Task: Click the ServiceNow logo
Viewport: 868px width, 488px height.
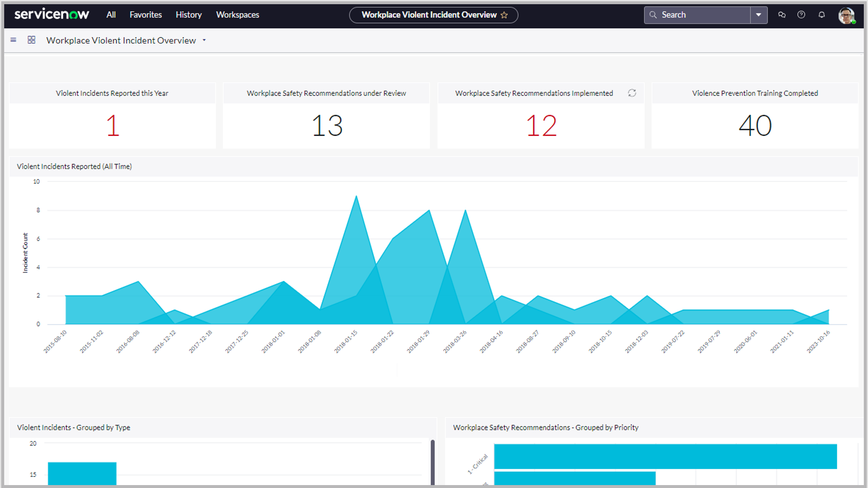Action: tap(52, 15)
